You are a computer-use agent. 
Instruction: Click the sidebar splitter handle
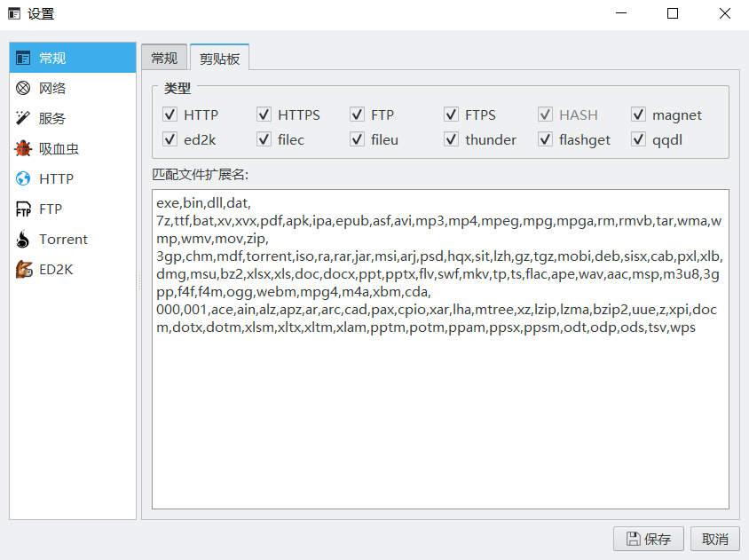[138, 280]
